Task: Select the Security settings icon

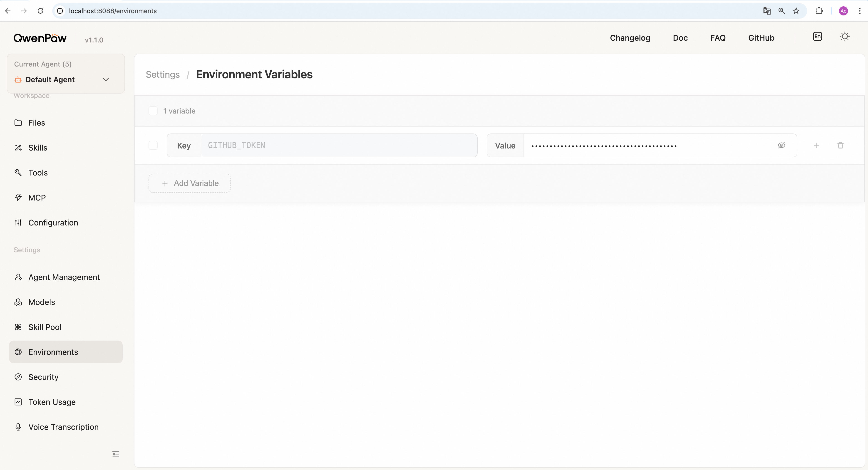Action: coord(19,377)
